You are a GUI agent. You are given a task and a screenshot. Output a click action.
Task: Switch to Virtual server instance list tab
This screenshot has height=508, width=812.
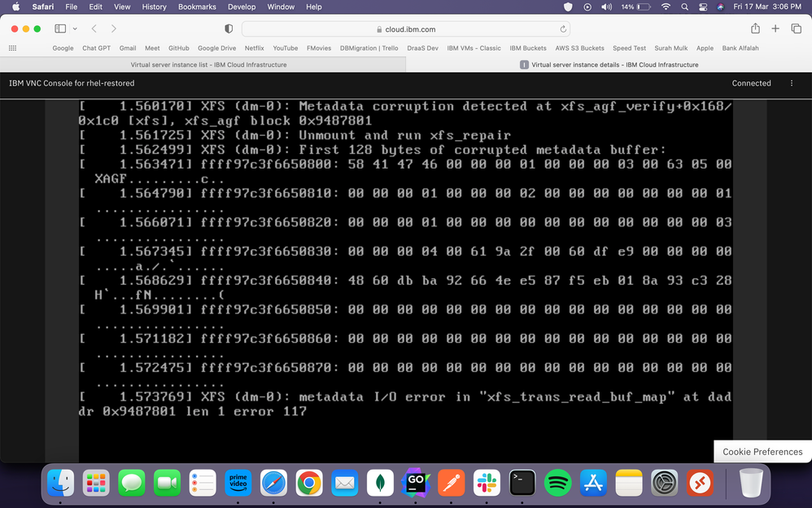(208, 64)
